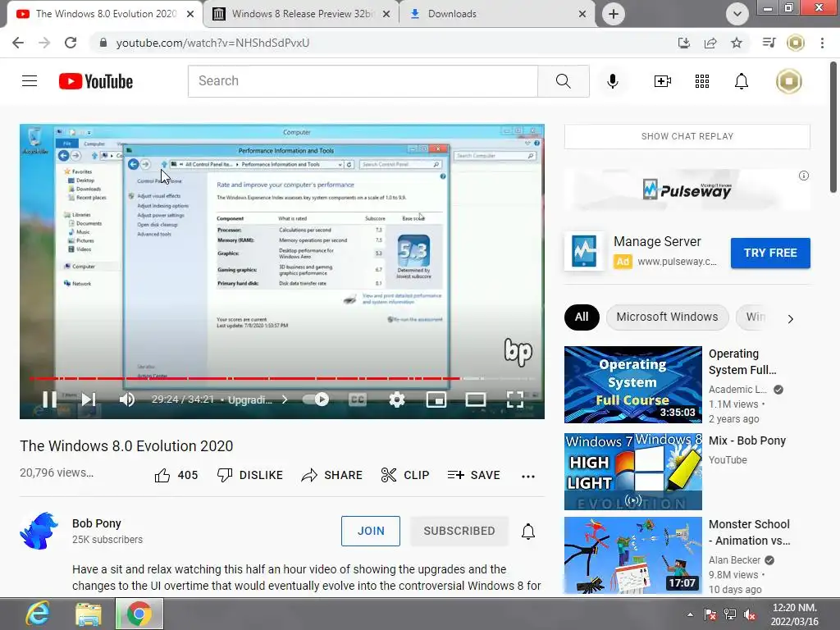The height and width of the screenshot is (630, 840).
Task: Open Chrome three-dot menu
Action: point(822,43)
